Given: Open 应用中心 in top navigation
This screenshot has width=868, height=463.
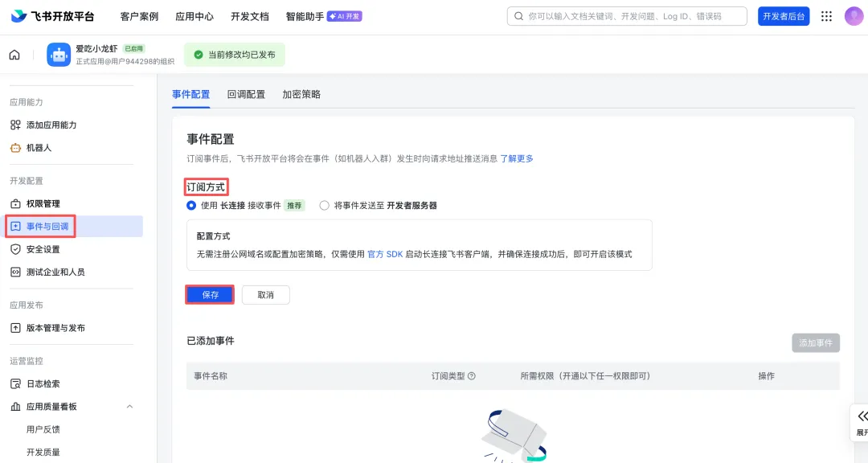Looking at the screenshot, I should pyautogui.click(x=194, y=16).
